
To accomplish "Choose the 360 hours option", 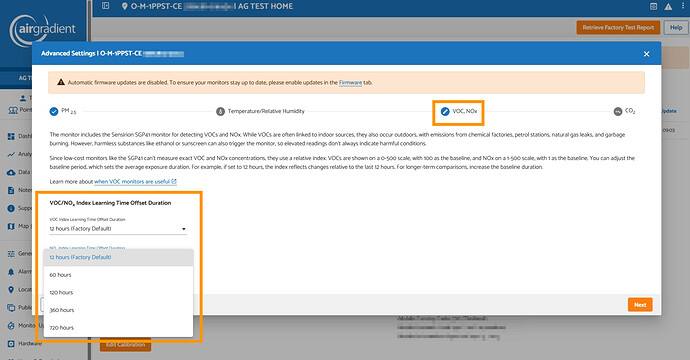I will click(118, 310).
